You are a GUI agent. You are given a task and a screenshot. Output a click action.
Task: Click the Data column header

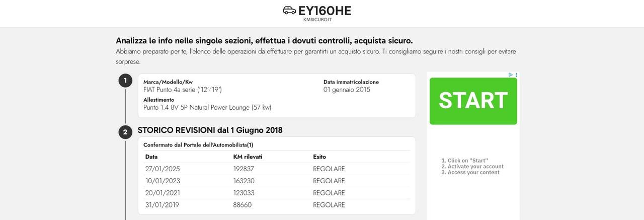click(151, 157)
